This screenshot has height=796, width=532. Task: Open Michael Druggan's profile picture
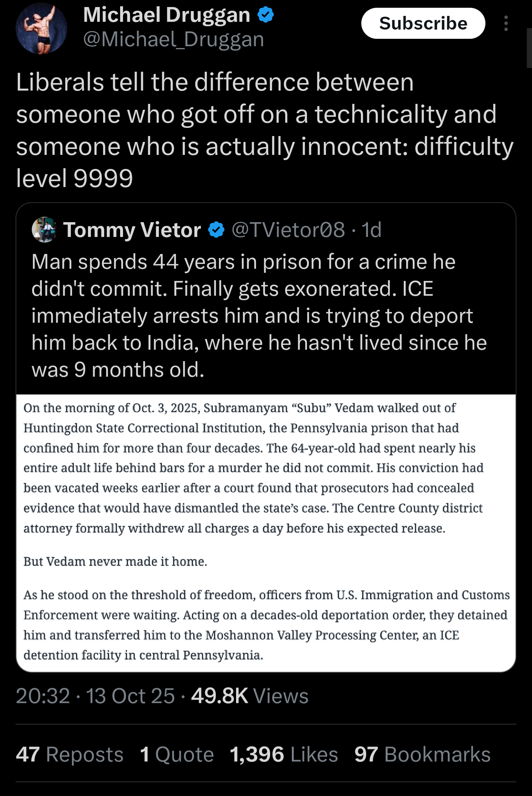coord(41,28)
